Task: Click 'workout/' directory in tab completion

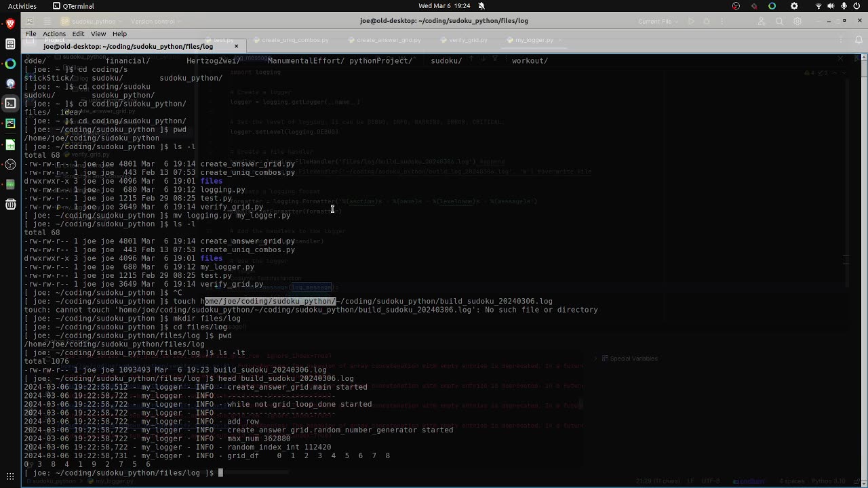Action: [x=530, y=61]
